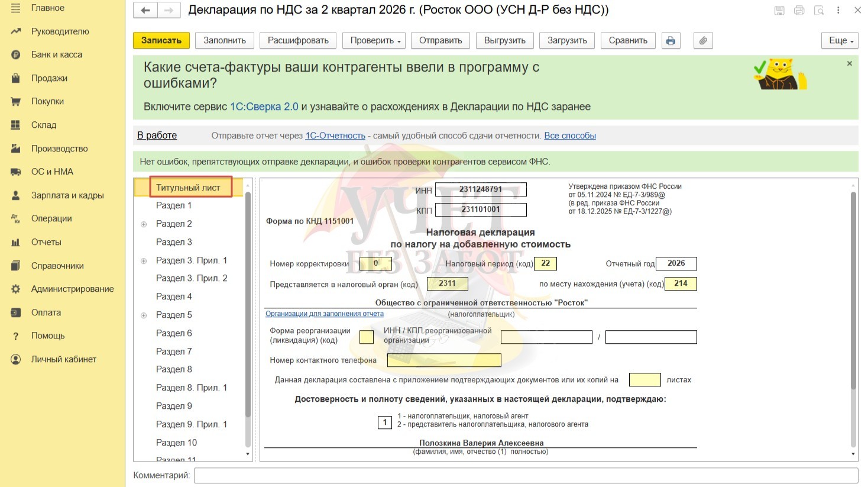Viewport: 868px width, 487px height.
Task: Follow the 1С-Отчетность link
Action: tap(335, 136)
